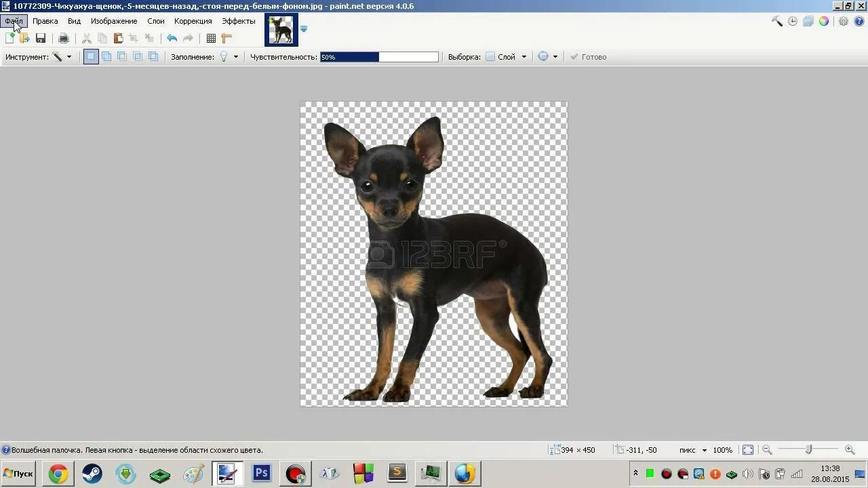Select the dog image thumbnail tab
Image resolution: width=868 pixels, height=488 pixels.
[281, 30]
